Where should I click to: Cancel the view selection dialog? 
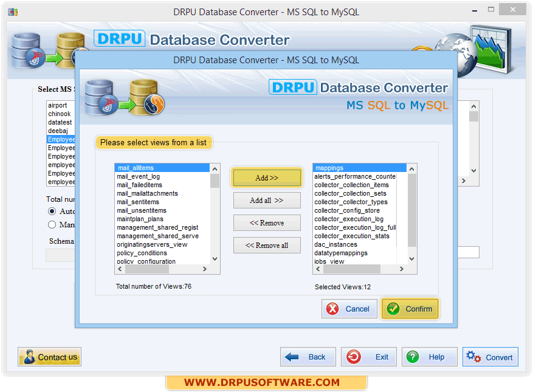point(349,309)
